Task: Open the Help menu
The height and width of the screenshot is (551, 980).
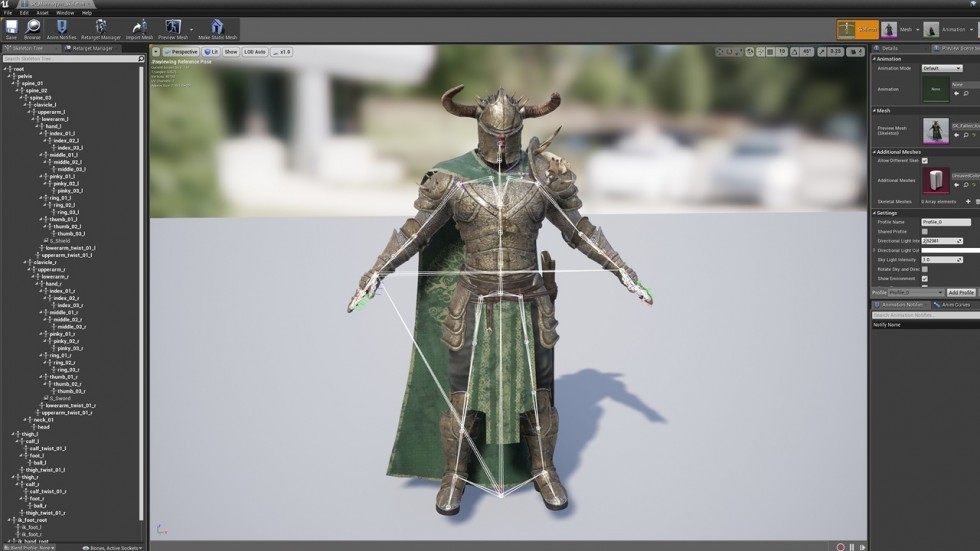Action: [x=87, y=12]
